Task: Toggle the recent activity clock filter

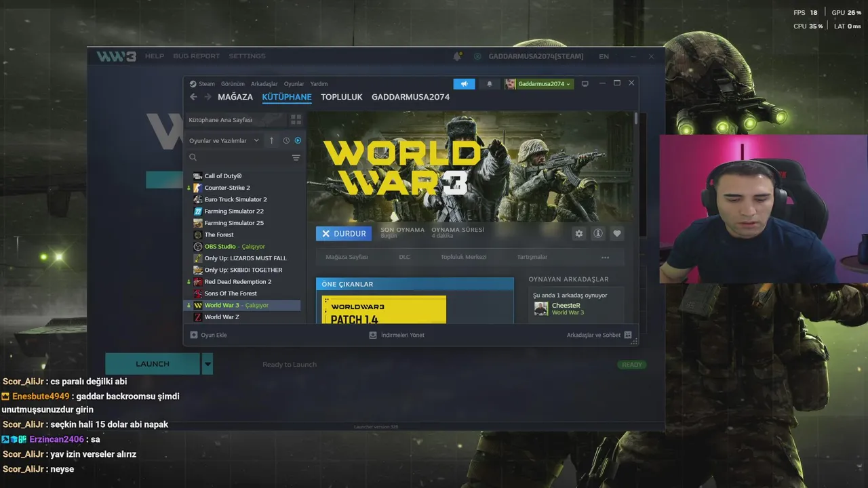Action: (286, 140)
